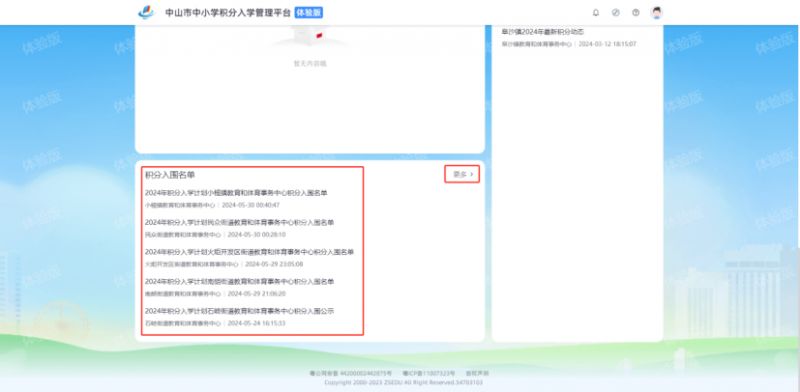The width and height of the screenshot is (800, 392).
Task: Click the 更多 link in 积分入围名单
Action: tap(463, 174)
